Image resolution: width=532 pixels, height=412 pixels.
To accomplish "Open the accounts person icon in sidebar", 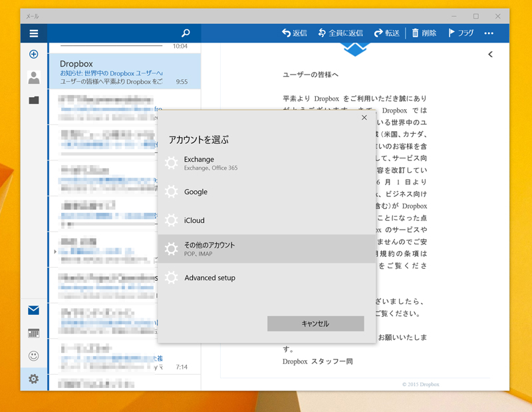I will tap(34, 77).
